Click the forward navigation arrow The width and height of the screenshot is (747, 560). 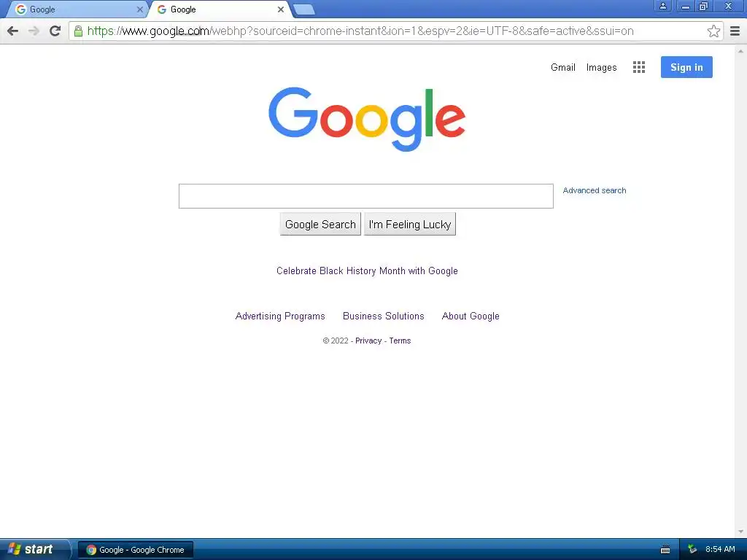[34, 31]
